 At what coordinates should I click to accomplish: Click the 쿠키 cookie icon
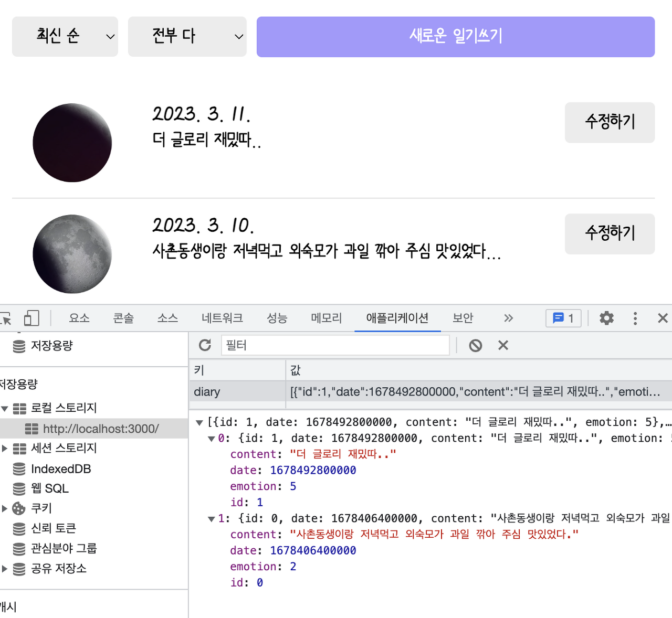[x=19, y=508]
